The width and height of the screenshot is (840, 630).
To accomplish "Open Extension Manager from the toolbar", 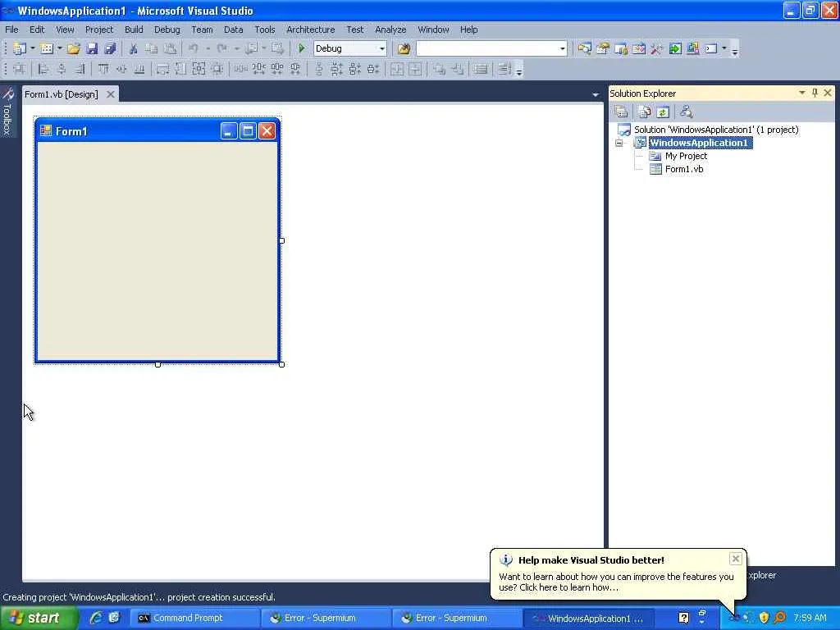I will tap(692, 48).
